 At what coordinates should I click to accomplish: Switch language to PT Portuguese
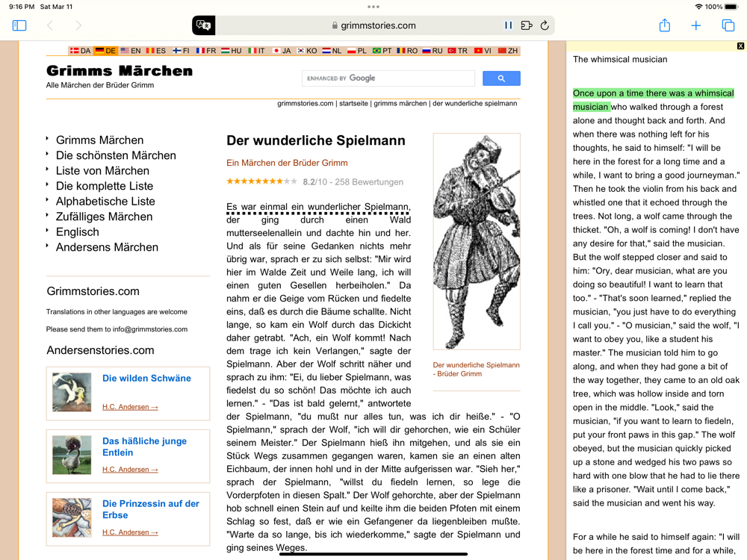[x=382, y=51]
